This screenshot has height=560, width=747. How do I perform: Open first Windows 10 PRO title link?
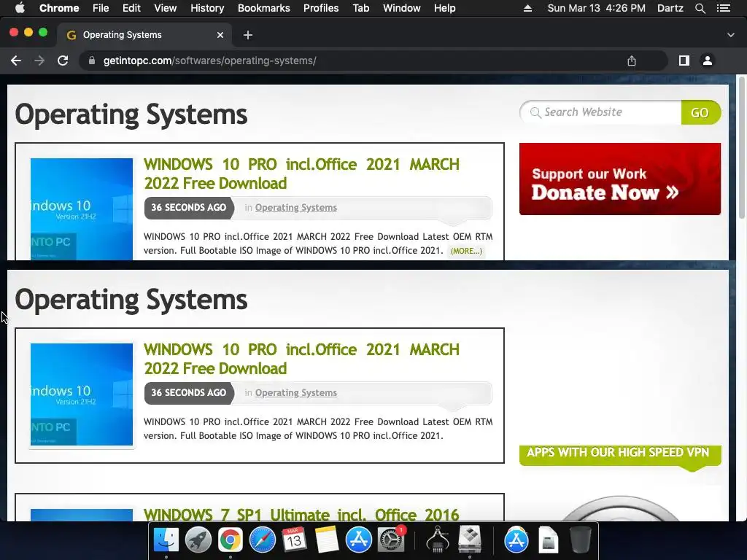[301, 174]
